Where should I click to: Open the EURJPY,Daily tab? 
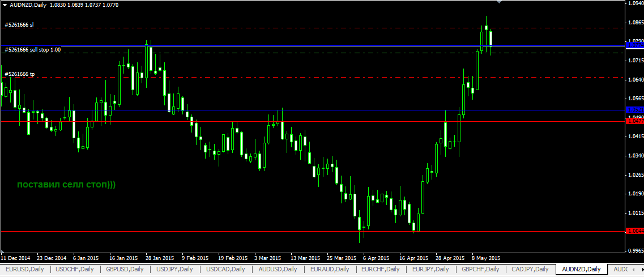click(x=430, y=269)
